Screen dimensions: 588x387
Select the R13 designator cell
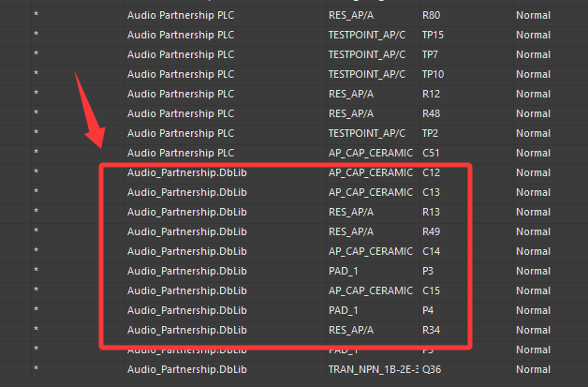(466, 212)
